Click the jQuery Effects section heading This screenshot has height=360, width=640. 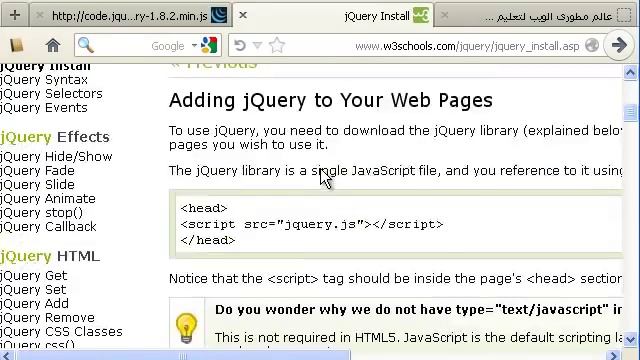point(55,137)
